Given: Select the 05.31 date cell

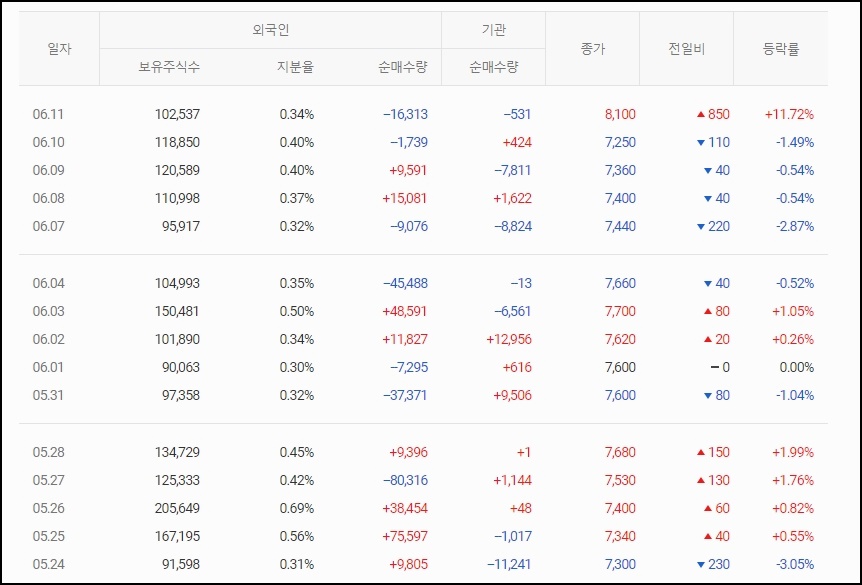Looking at the screenshot, I should 48,395.
